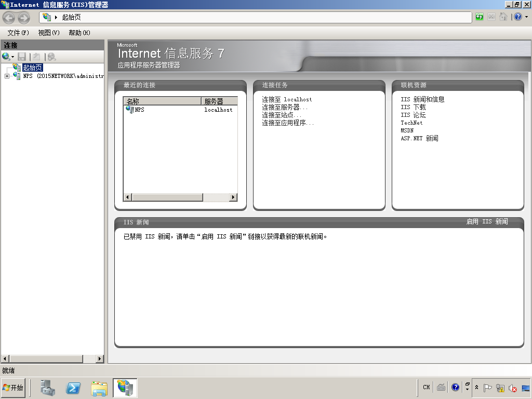Expand the NPS server tree node
532x399 pixels.
coord(7,76)
